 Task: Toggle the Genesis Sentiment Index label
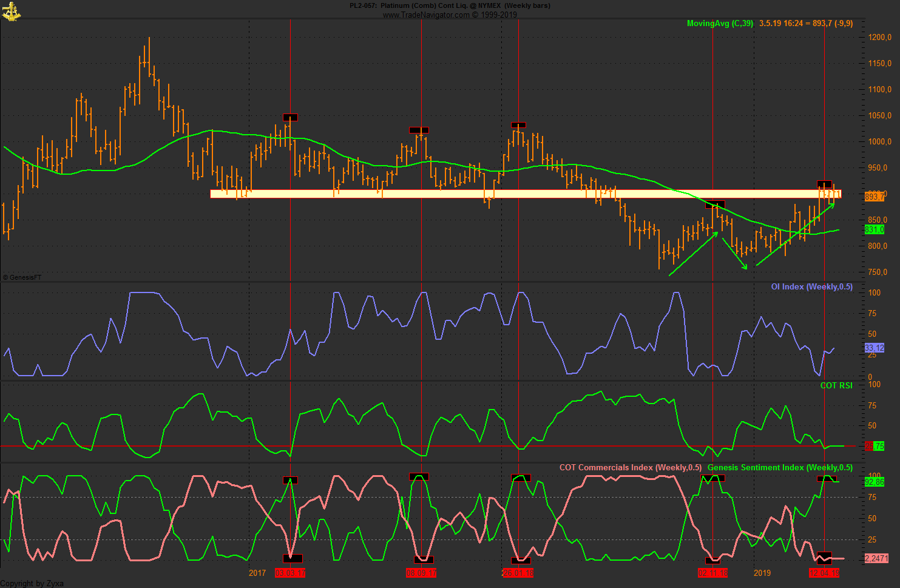(781, 468)
